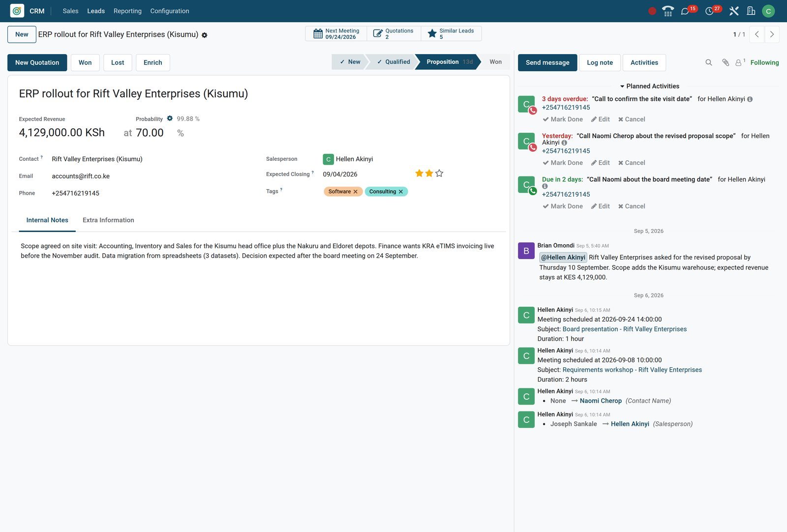This screenshot has height=532, width=787.
Task: Open the Quotations stat button
Action: [x=393, y=33]
